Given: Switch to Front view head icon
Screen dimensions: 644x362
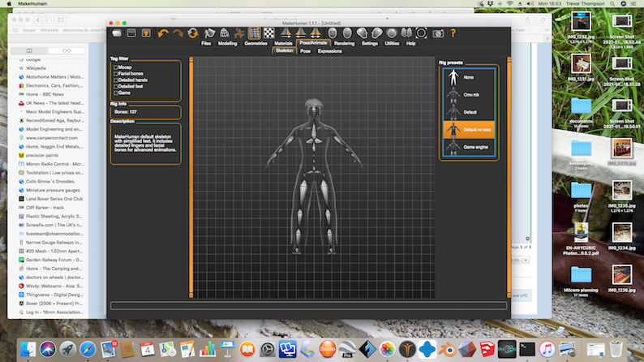Looking at the screenshot, I should coord(333,33).
